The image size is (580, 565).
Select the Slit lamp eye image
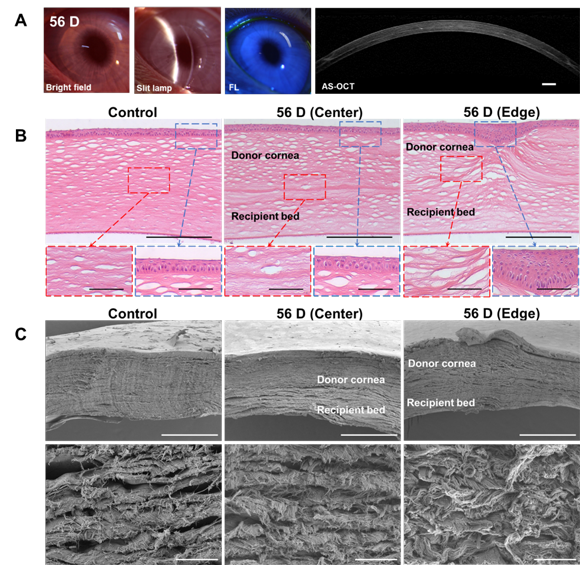(178, 50)
